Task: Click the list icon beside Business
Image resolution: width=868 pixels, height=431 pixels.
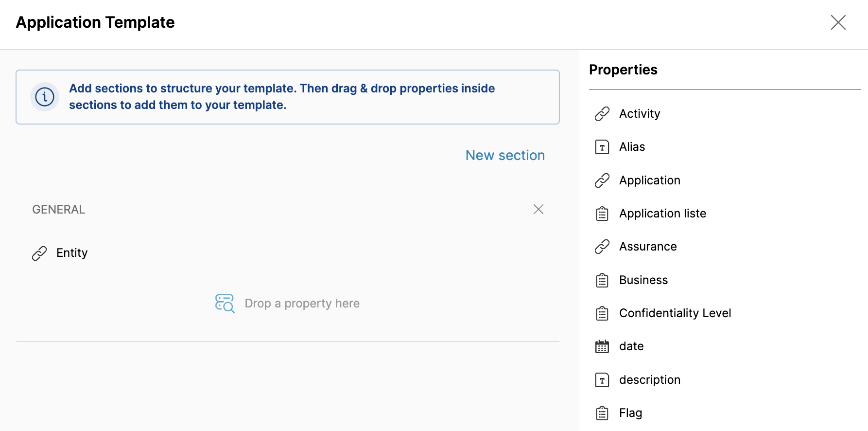Action: [602, 280]
